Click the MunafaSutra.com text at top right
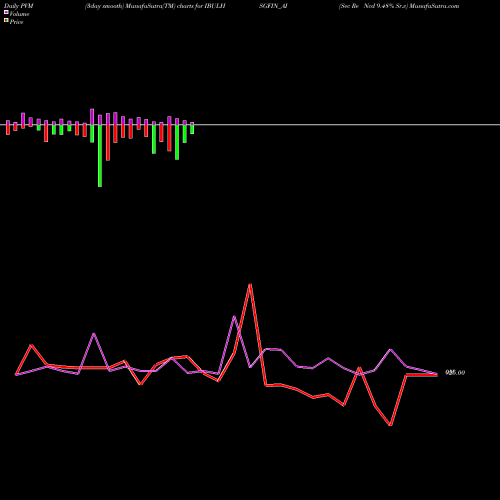 point(434,6)
